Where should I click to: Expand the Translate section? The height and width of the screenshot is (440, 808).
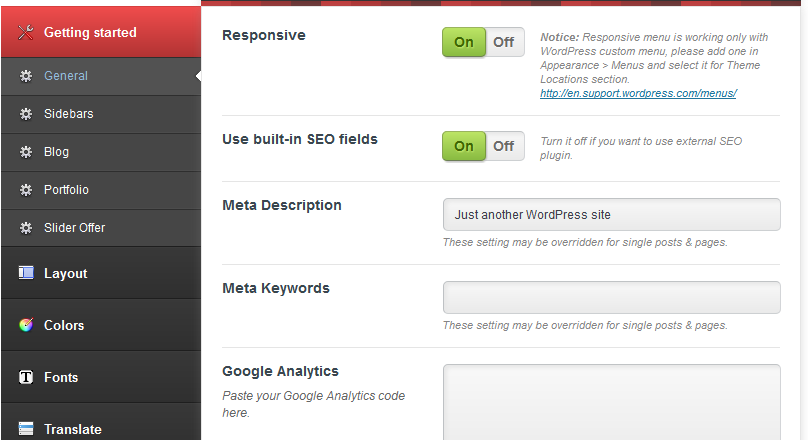point(101,422)
